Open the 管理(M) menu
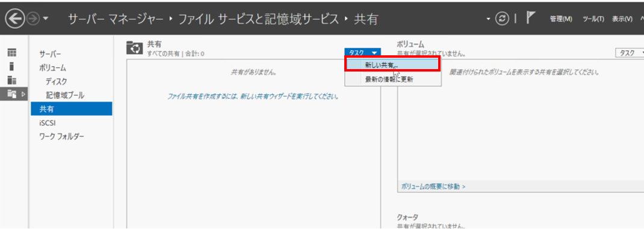 click(562, 19)
